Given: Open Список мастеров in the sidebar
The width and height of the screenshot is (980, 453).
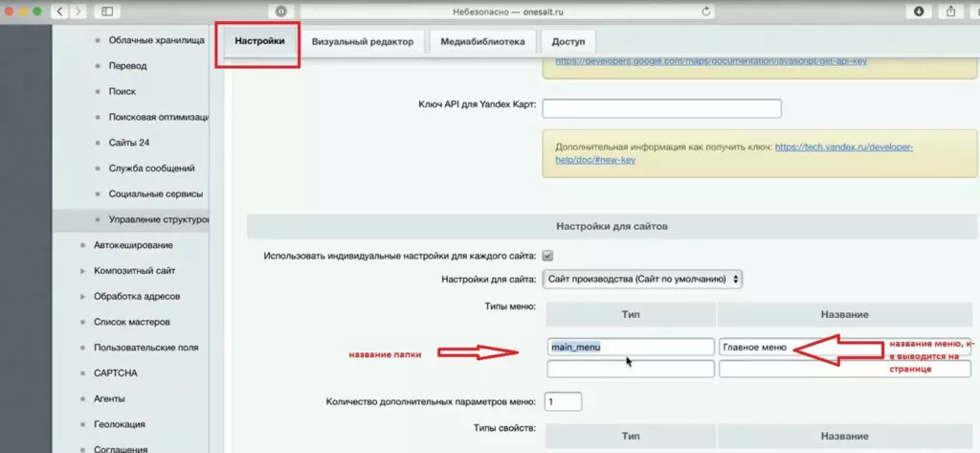Looking at the screenshot, I should [132, 322].
